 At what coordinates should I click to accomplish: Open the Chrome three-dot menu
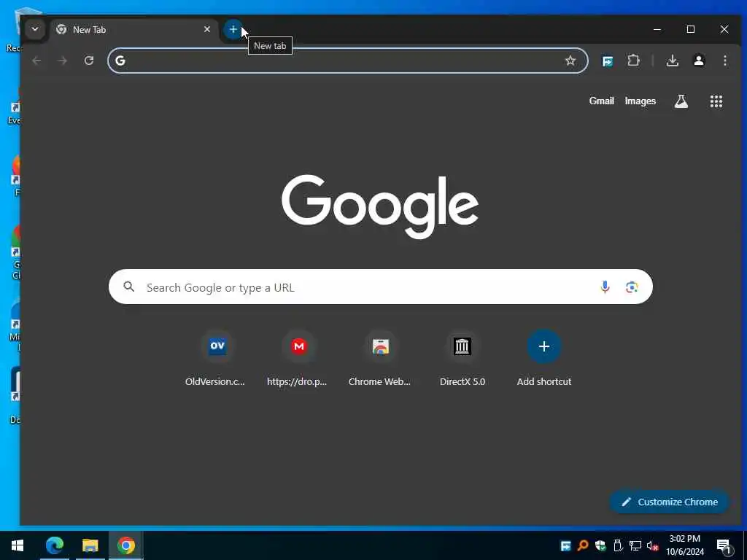[x=724, y=61]
